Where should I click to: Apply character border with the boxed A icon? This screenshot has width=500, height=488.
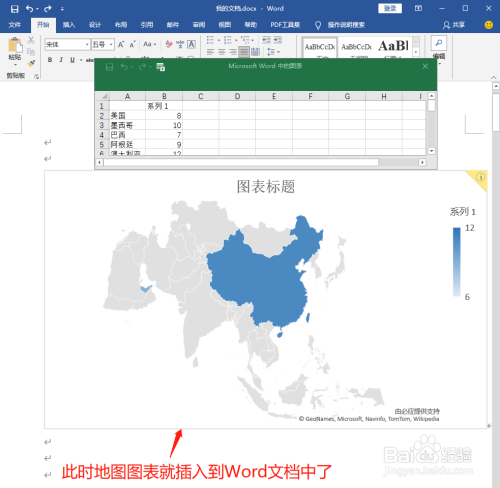click(x=191, y=44)
